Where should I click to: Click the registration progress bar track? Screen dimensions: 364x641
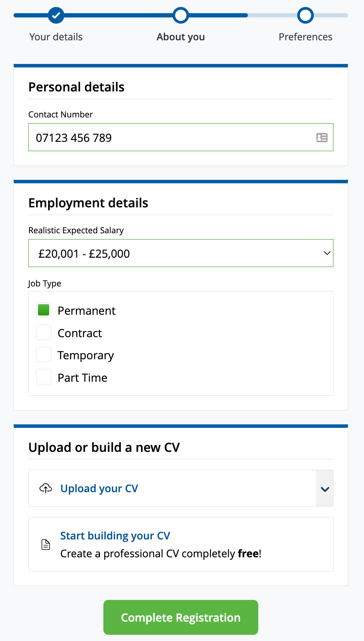pyautogui.click(x=116, y=16)
